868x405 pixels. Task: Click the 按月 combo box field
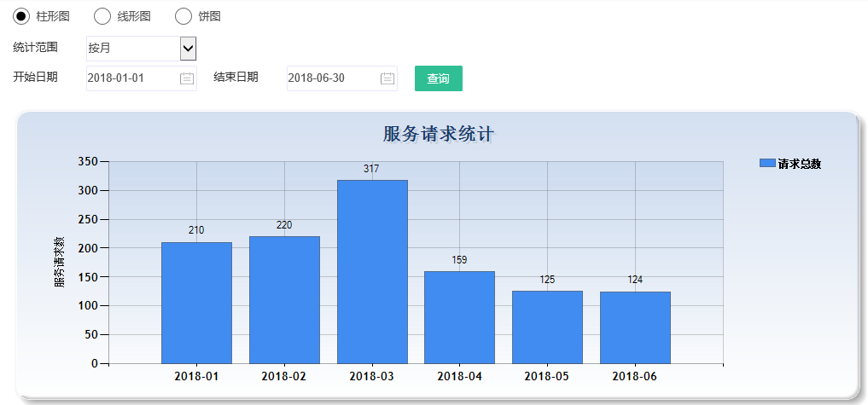point(132,49)
